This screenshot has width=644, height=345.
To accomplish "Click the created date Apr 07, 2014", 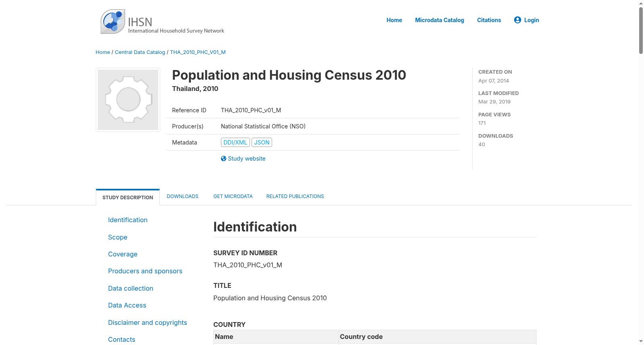I will click(x=493, y=81).
